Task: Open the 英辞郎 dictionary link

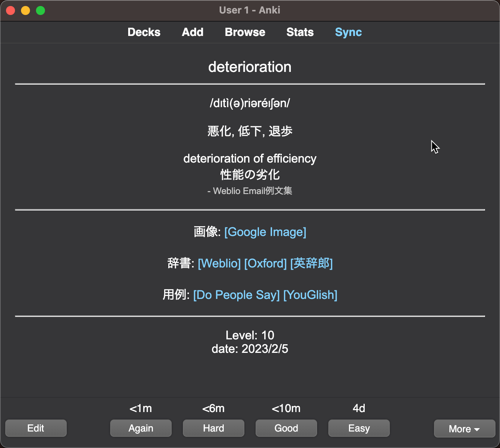Action: click(311, 263)
